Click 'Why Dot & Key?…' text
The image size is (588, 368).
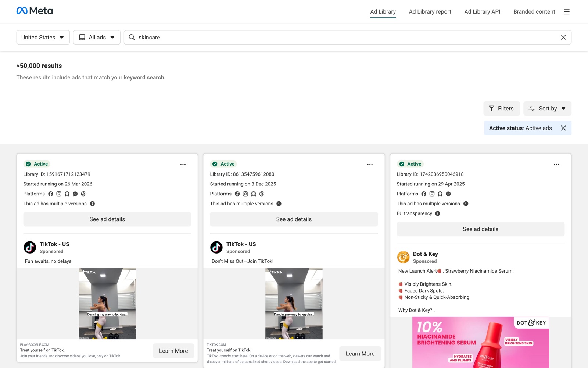[x=417, y=310]
